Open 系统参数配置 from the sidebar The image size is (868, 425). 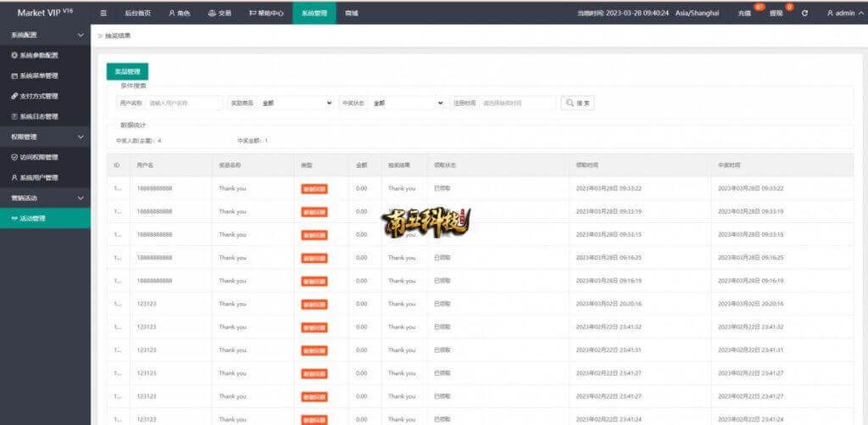pos(39,55)
